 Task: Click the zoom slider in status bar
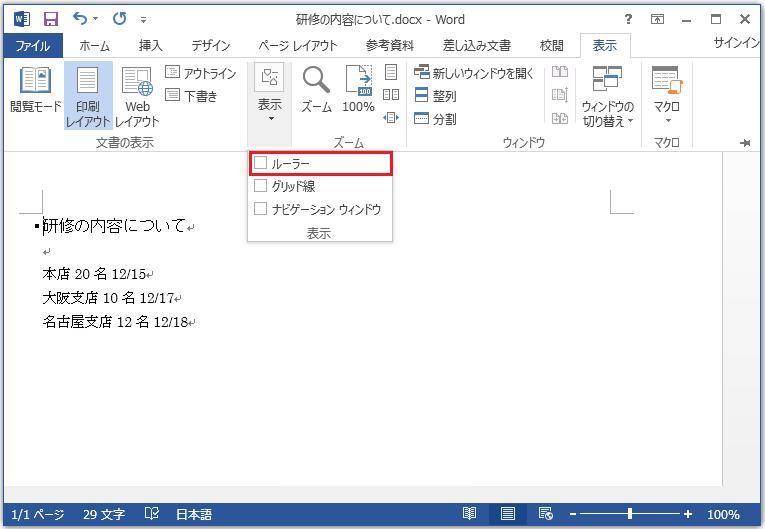pos(629,514)
